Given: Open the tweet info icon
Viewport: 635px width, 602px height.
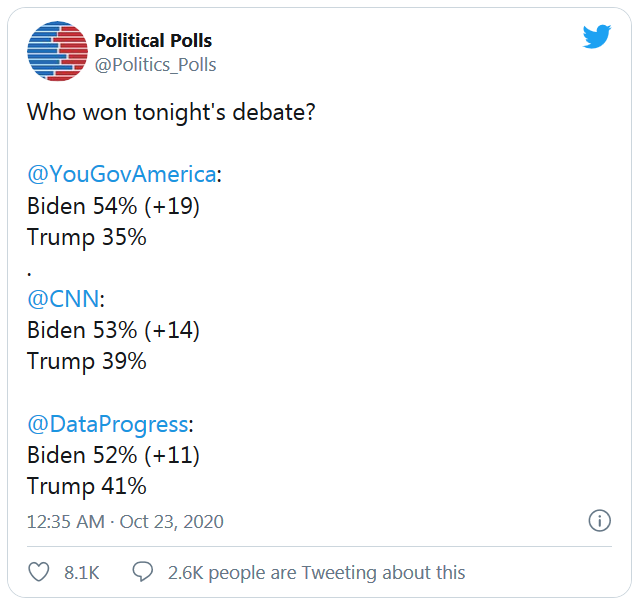Looking at the screenshot, I should [x=598, y=521].
